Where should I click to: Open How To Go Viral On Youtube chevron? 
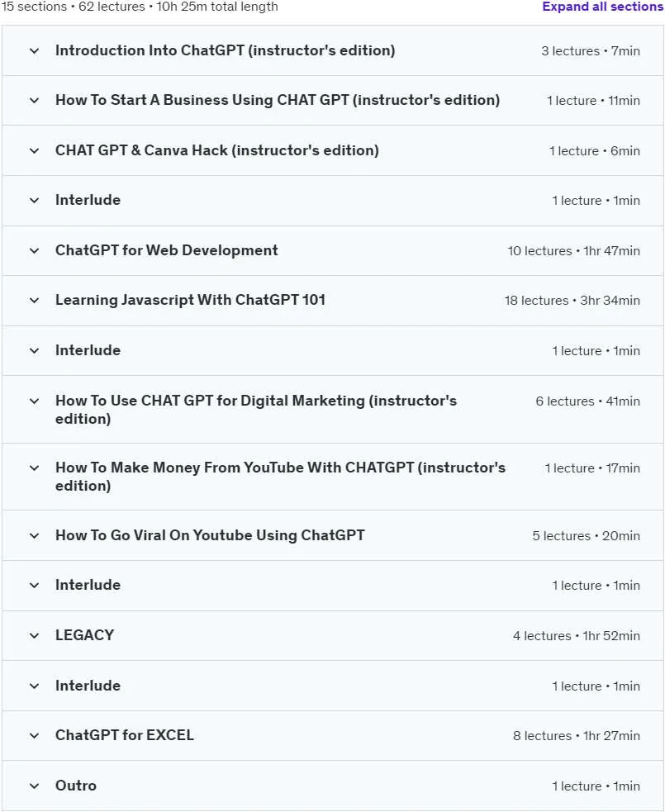tap(34, 535)
